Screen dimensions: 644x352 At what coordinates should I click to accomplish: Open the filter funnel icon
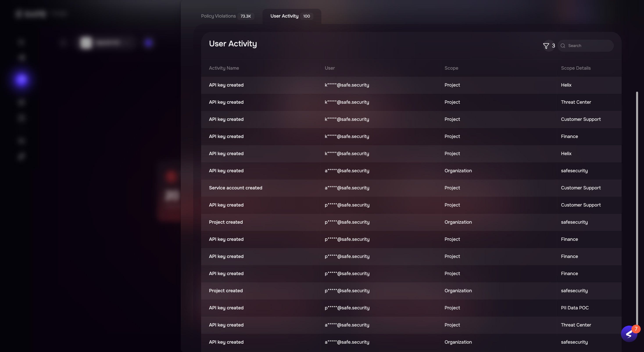point(546,46)
